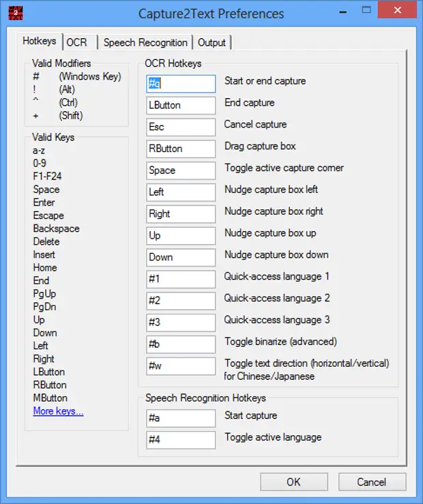Click the Start or end capture hotkey field
This screenshot has height=504, width=423.
point(181,83)
